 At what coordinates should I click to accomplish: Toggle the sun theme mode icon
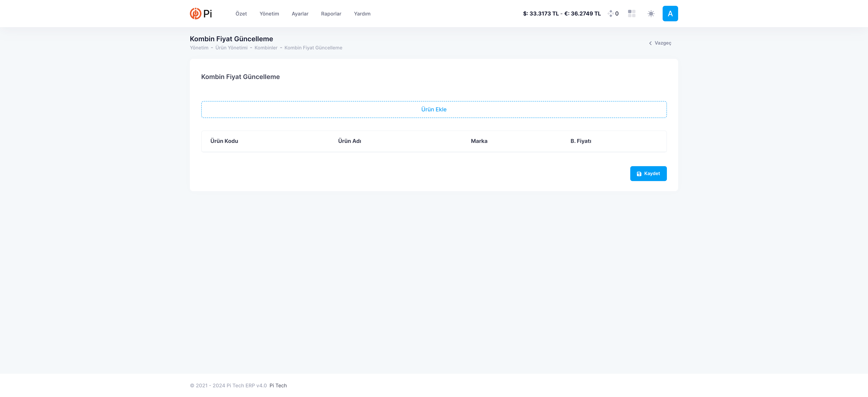(651, 14)
